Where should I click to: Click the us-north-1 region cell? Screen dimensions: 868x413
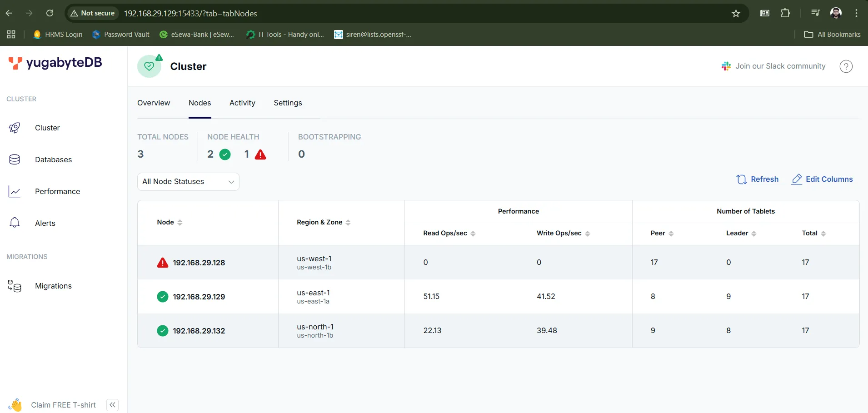[315, 327]
